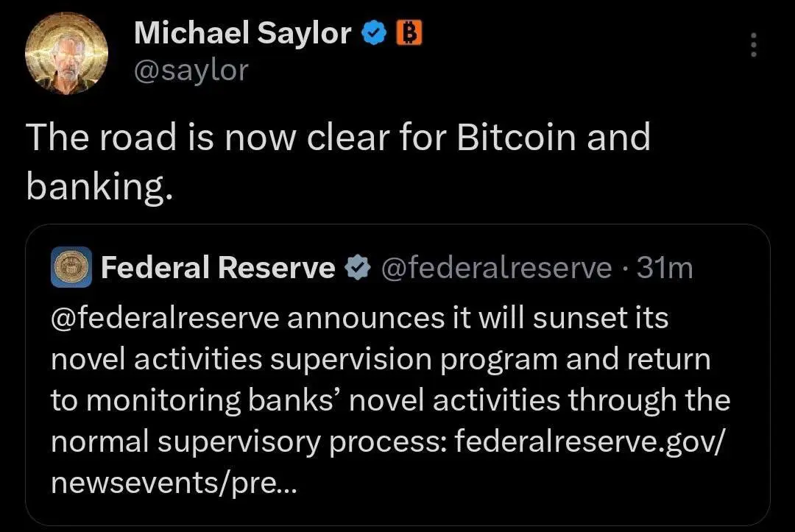795x532 pixels.
Task: Open the Michael Saylor display name
Action: click(x=242, y=33)
